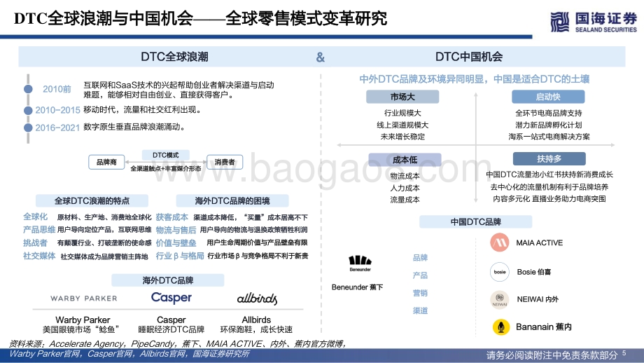
Task: Click the 行业β与格局 keyword
Action: (x=180, y=256)
